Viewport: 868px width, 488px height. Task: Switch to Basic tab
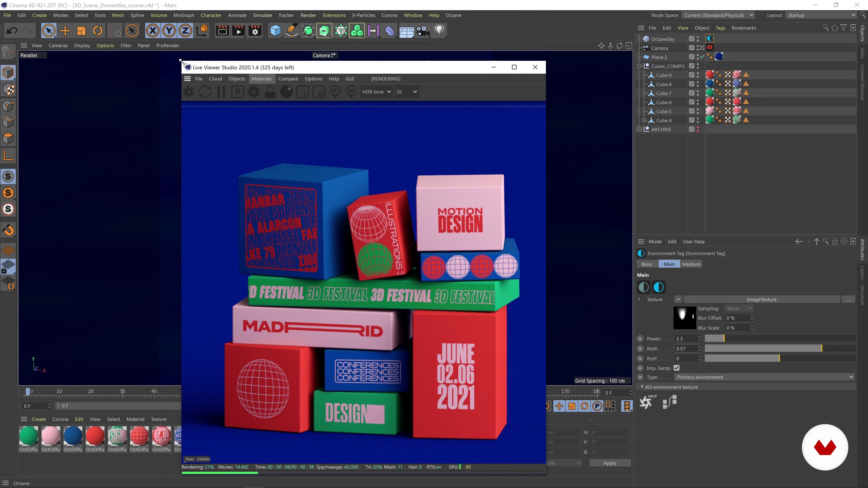tap(647, 264)
